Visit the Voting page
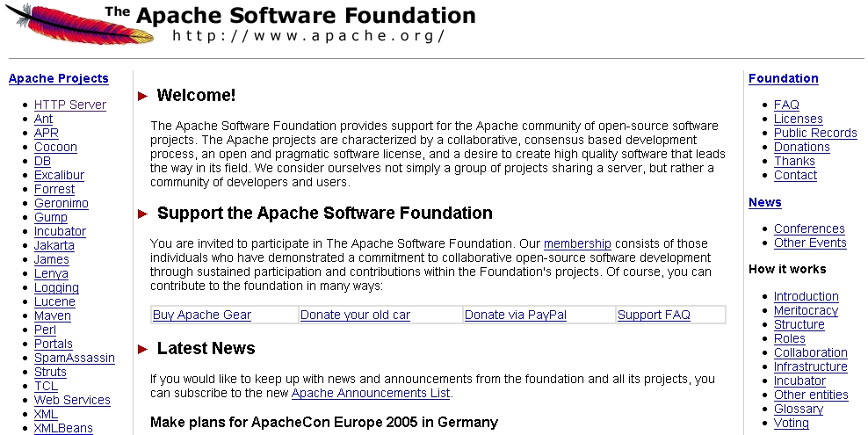868x435 pixels. point(792,424)
